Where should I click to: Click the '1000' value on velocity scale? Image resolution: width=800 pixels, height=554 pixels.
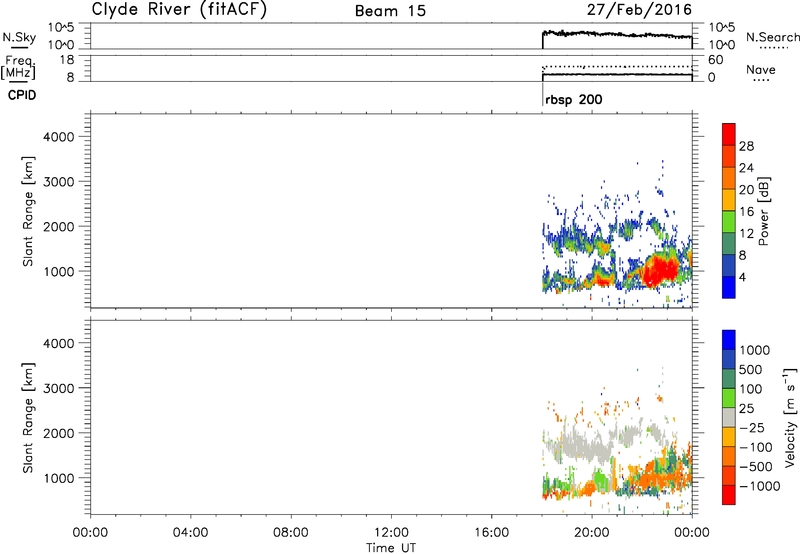(755, 350)
